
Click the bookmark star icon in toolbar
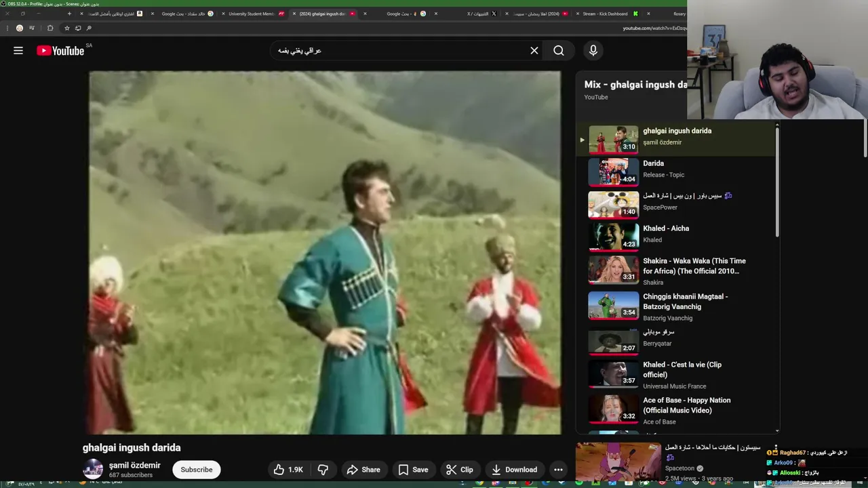66,28
